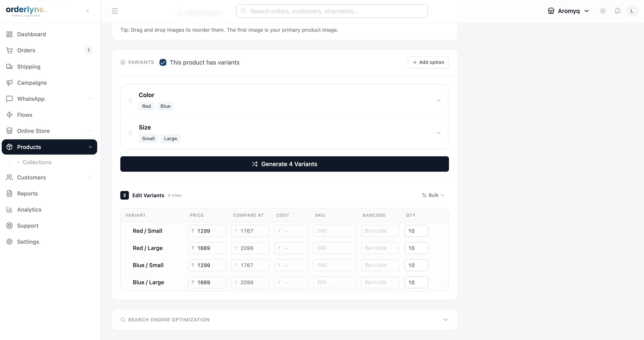The height and width of the screenshot is (340, 644).
Task: Collapse the sidebar using the left chevron
Action: [x=88, y=11]
